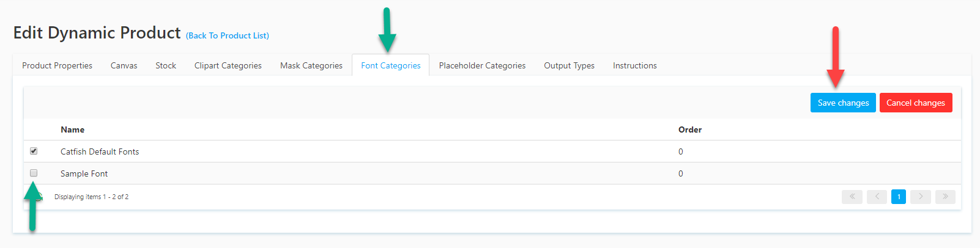The height and width of the screenshot is (248, 980).
Task: Go to the previous page arrow
Action: pyautogui.click(x=877, y=197)
